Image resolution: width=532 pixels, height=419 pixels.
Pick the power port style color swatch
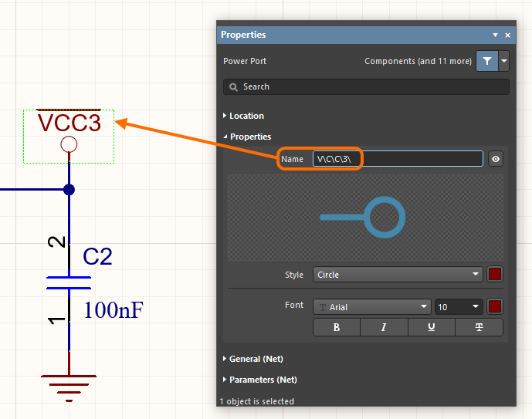pyautogui.click(x=495, y=275)
